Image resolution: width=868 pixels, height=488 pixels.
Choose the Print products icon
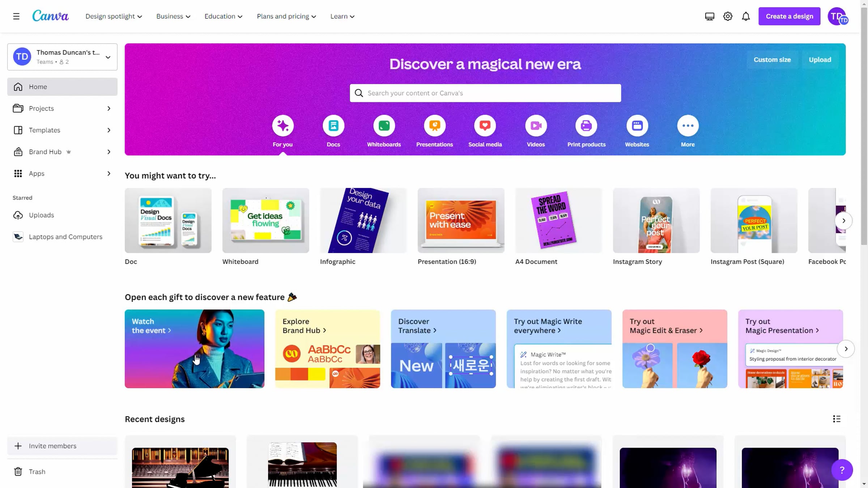coord(586,126)
